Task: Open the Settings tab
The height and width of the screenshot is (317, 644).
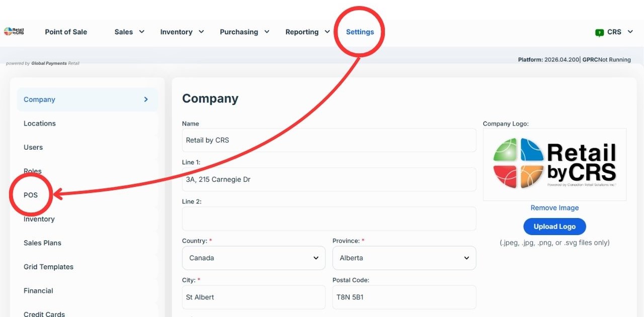Action: click(x=360, y=32)
